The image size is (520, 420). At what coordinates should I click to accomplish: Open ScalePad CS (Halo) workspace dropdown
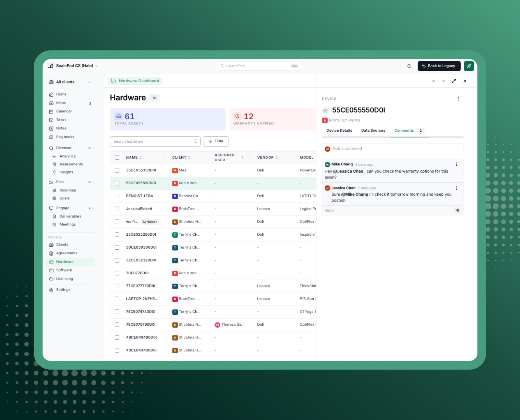73,66
